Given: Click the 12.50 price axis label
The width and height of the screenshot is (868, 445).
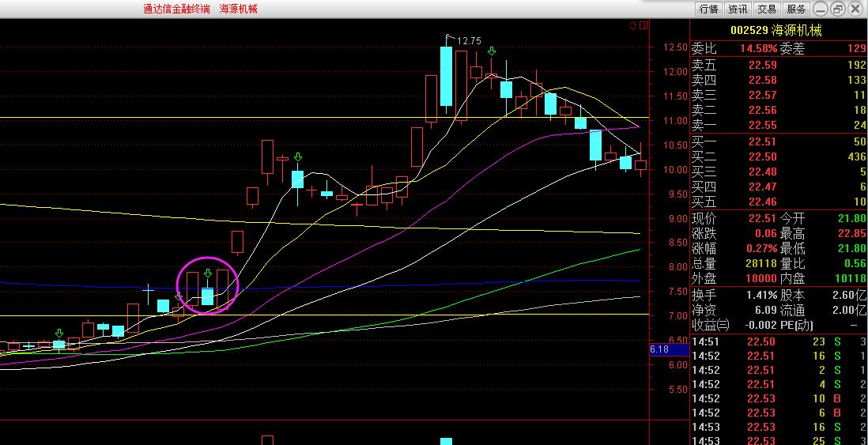Looking at the screenshot, I should [675, 47].
